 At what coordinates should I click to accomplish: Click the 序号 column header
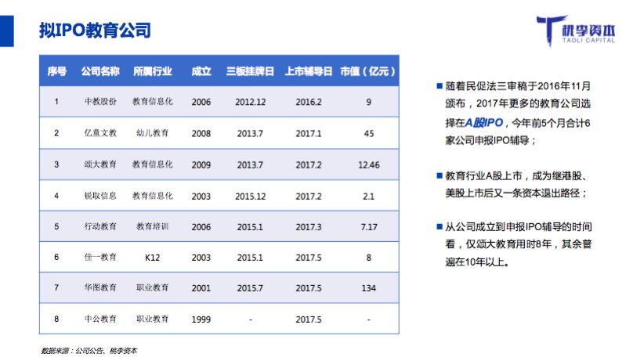tap(56, 71)
